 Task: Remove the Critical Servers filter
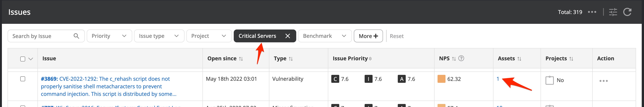point(288,36)
